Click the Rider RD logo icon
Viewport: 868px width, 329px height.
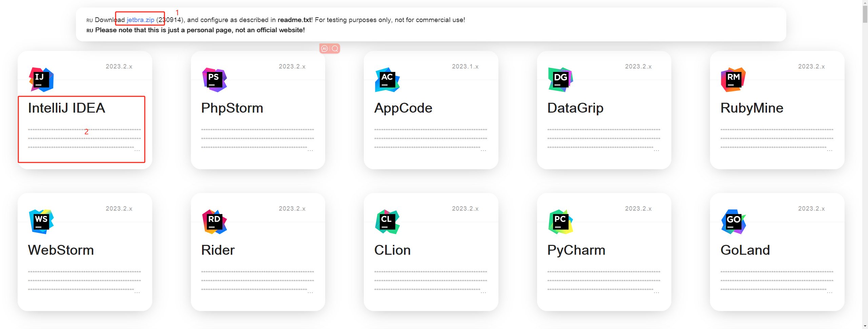(214, 222)
